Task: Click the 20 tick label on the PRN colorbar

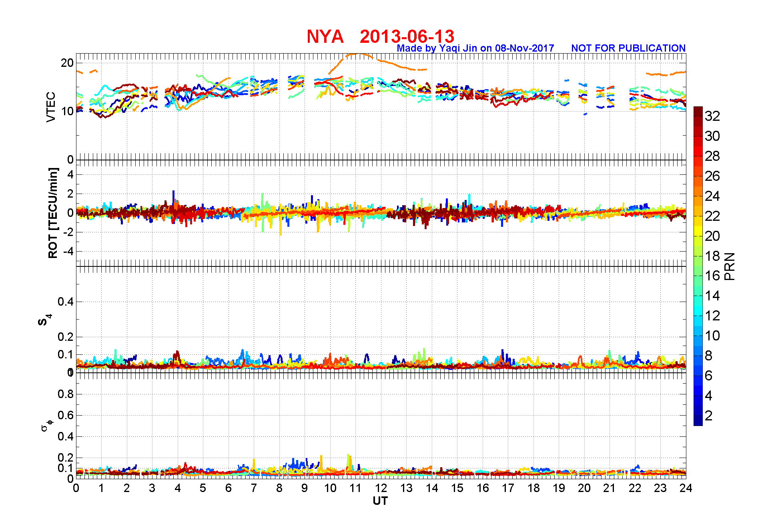Action: point(712,236)
